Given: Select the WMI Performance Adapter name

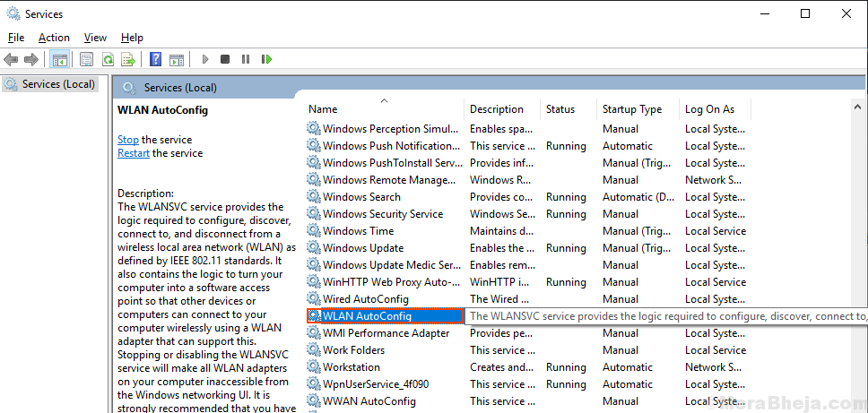Looking at the screenshot, I should (x=386, y=333).
